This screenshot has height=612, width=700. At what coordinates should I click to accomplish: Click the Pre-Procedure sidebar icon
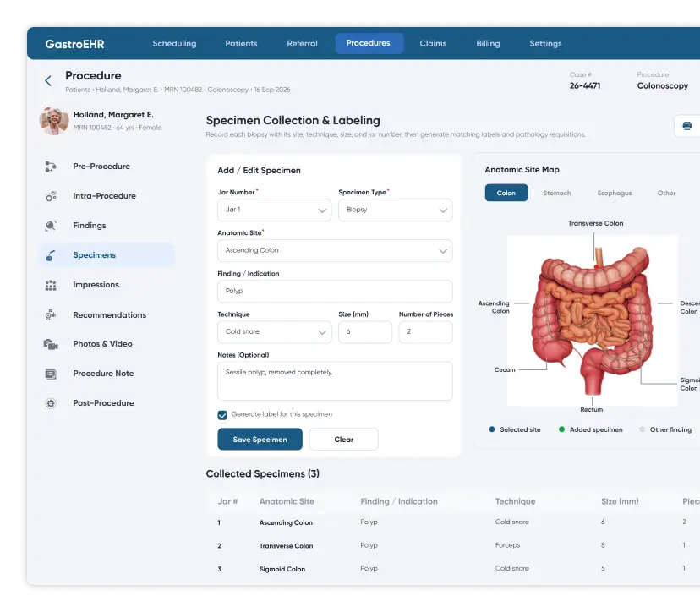click(x=51, y=167)
